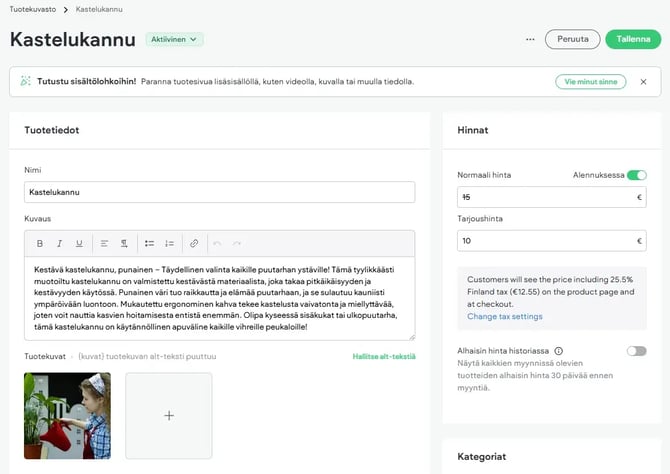Add a new product image tile
The image size is (670, 474).
[168, 415]
